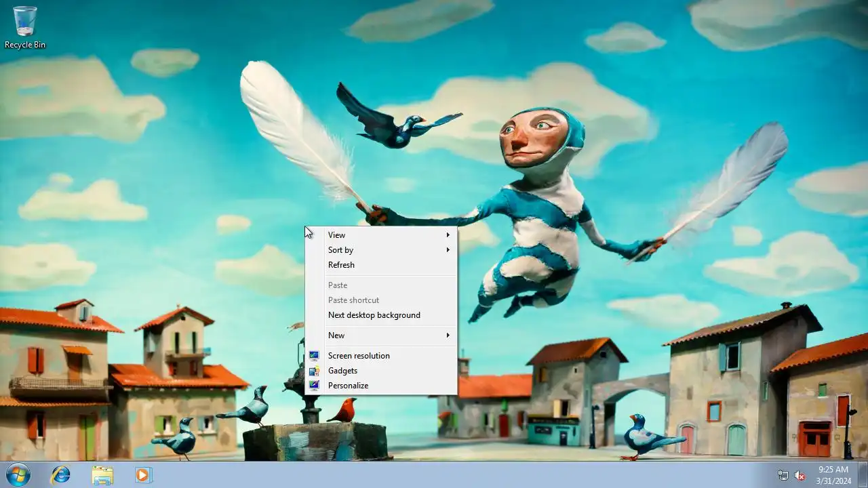Click the Windows Start orb
Image resolution: width=868 pixels, height=488 pixels.
18,474
